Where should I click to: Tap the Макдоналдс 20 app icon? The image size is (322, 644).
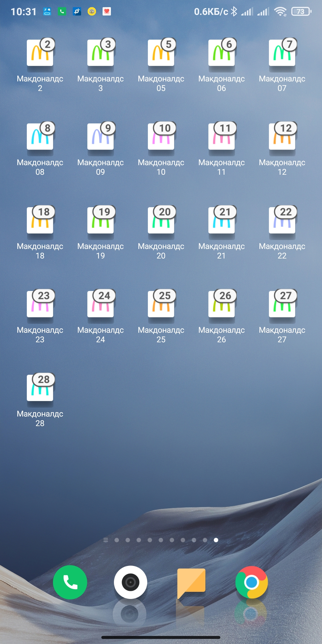161,221
